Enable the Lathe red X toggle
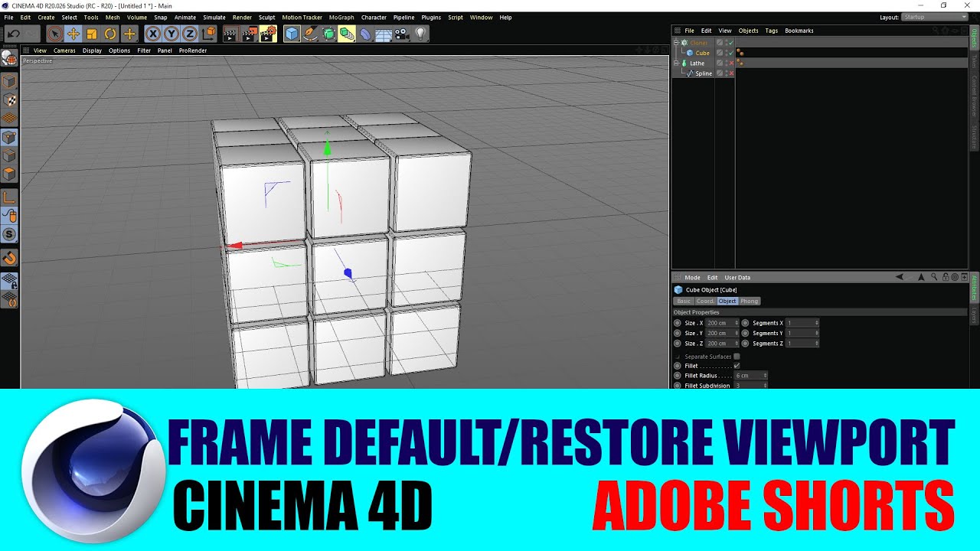980x551 pixels. click(731, 64)
